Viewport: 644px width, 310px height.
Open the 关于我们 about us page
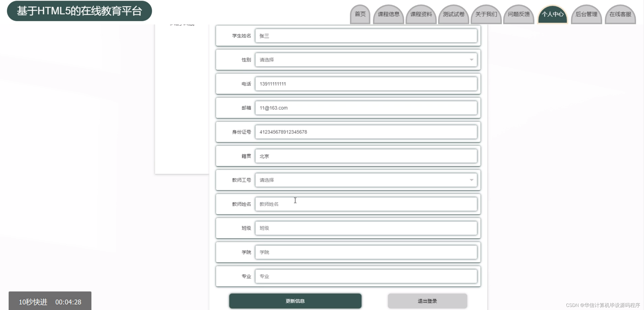pyautogui.click(x=486, y=14)
